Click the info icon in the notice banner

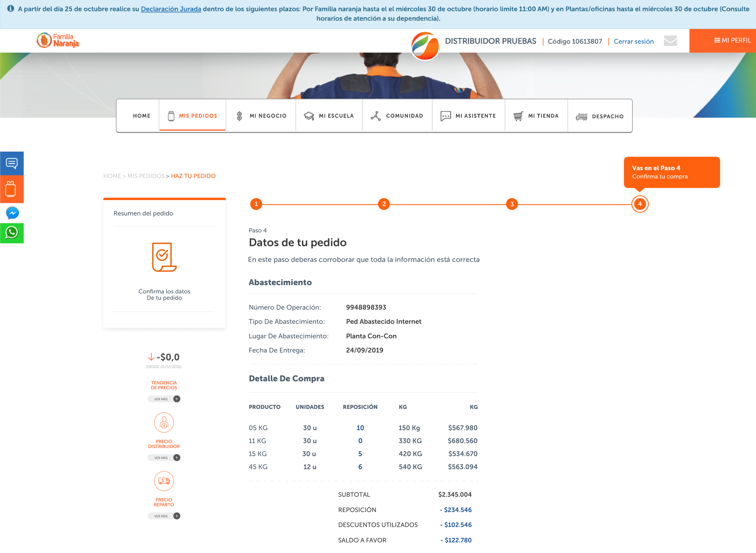[x=11, y=8]
